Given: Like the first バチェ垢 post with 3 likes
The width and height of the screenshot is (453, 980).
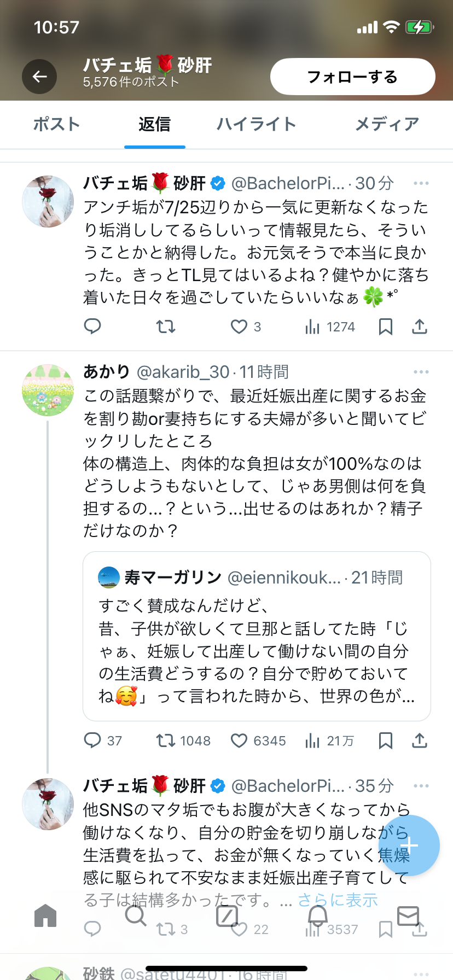Looking at the screenshot, I should click(x=239, y=326).
